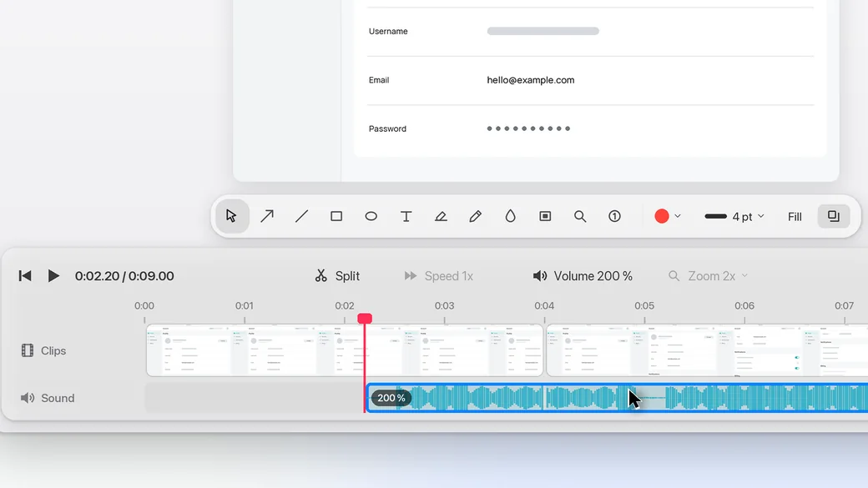Select the Text tool
Viewport: 868px width, 488px height.
pos(406,216)
